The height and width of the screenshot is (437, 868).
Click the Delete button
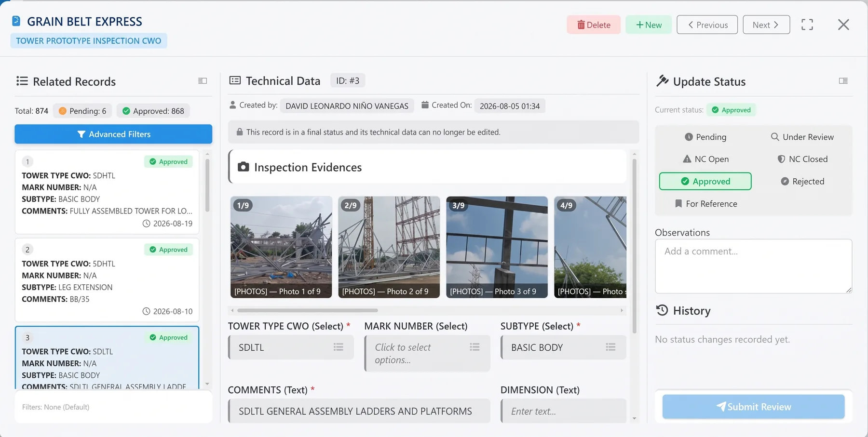[x=594, y=25]
